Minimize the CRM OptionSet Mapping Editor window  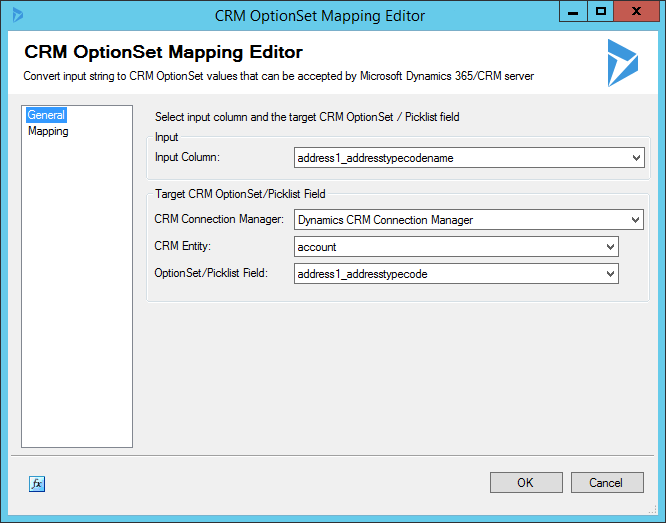click(573, 11)
